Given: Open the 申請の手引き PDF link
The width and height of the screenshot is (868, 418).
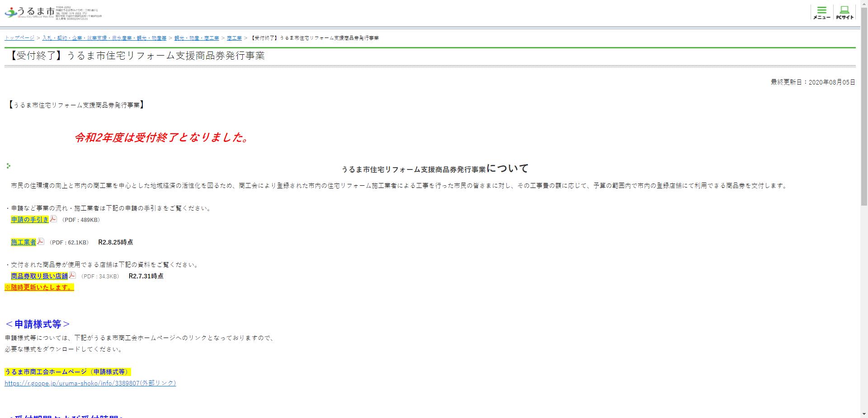Looking at the screenshot, I should (x=29, y=220).
